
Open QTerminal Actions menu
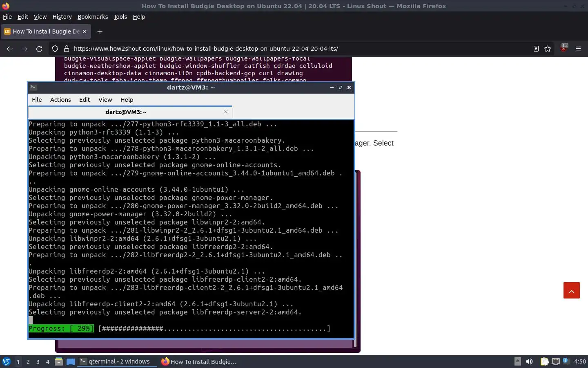[60, 100]
